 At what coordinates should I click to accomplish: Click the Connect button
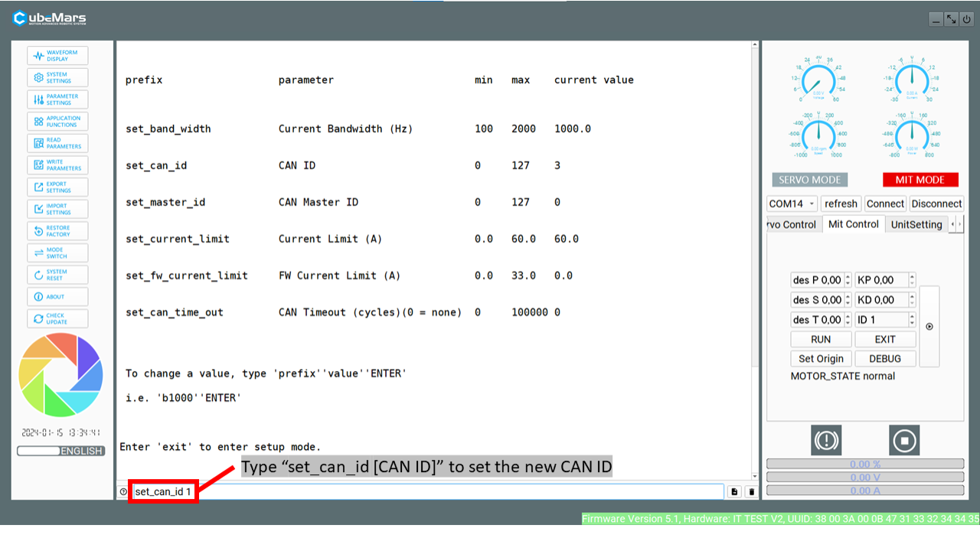[x=885, y=204]
